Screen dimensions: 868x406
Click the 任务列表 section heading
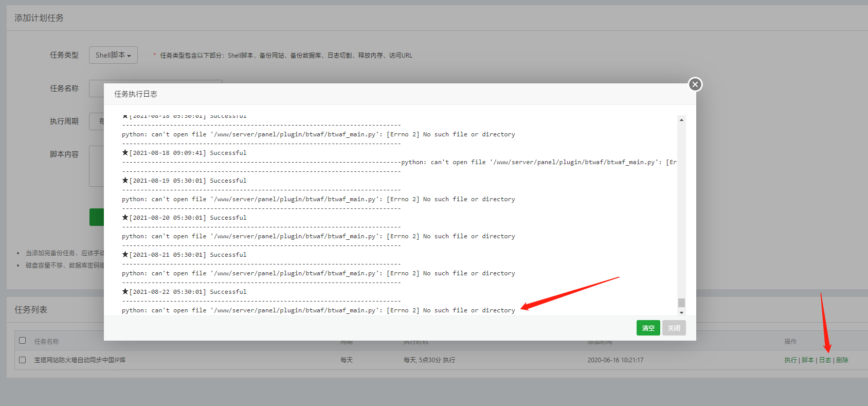[x=31, y=310]
